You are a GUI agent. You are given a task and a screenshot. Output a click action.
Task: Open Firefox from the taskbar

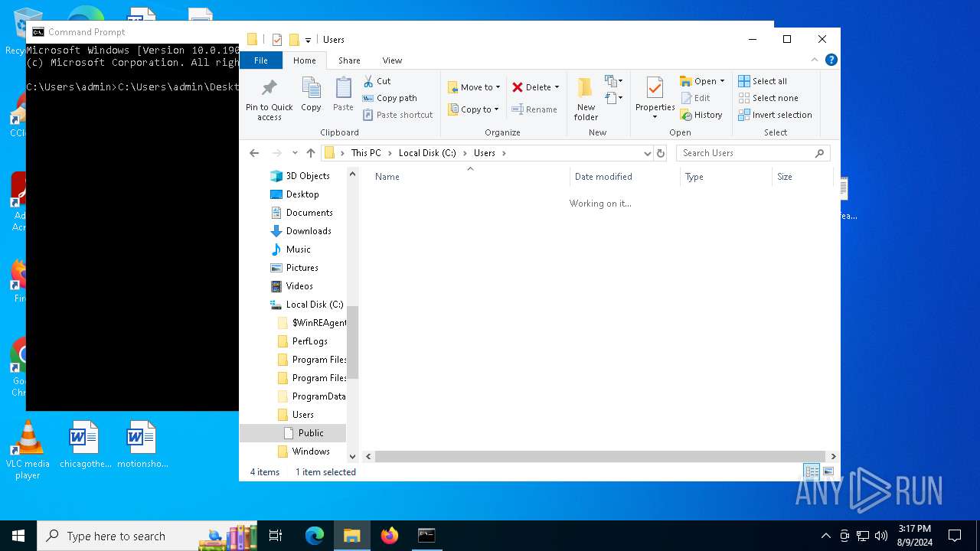point(390,536)
